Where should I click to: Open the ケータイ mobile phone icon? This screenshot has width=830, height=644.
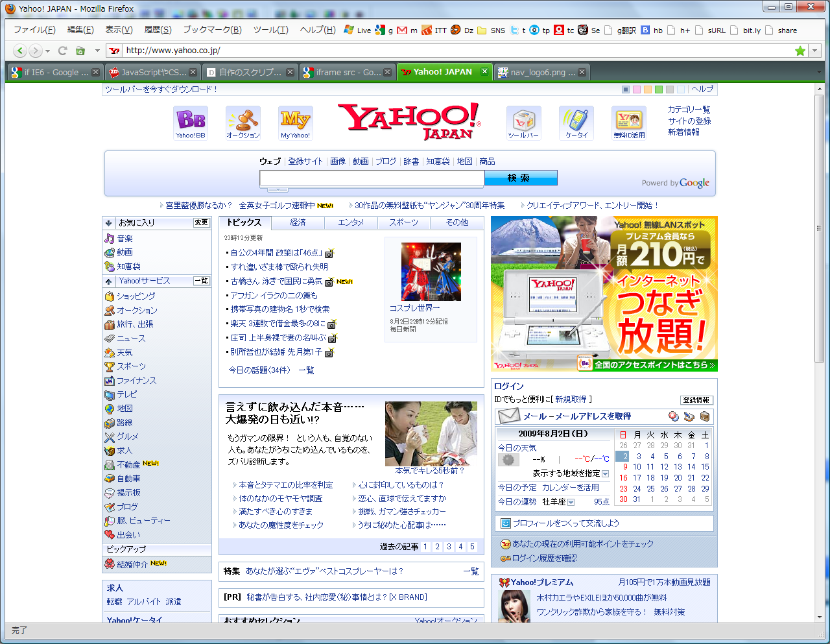coord(576,123)
